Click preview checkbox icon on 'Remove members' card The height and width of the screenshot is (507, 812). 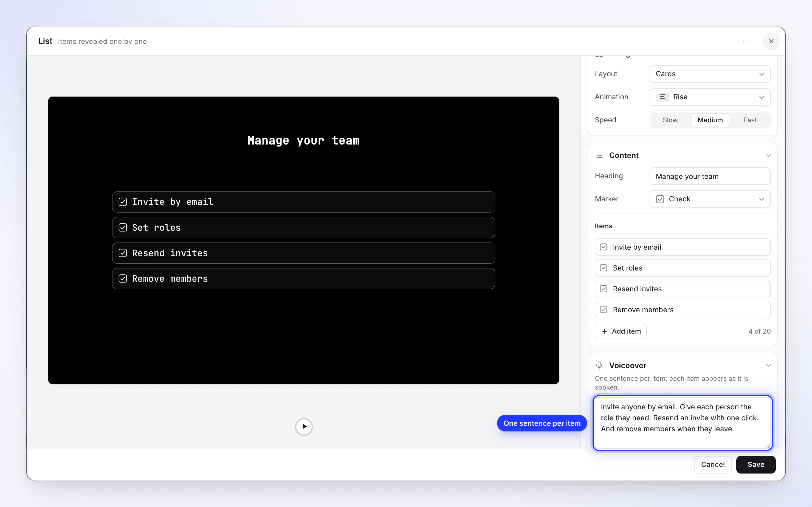(x=123, y=279)
